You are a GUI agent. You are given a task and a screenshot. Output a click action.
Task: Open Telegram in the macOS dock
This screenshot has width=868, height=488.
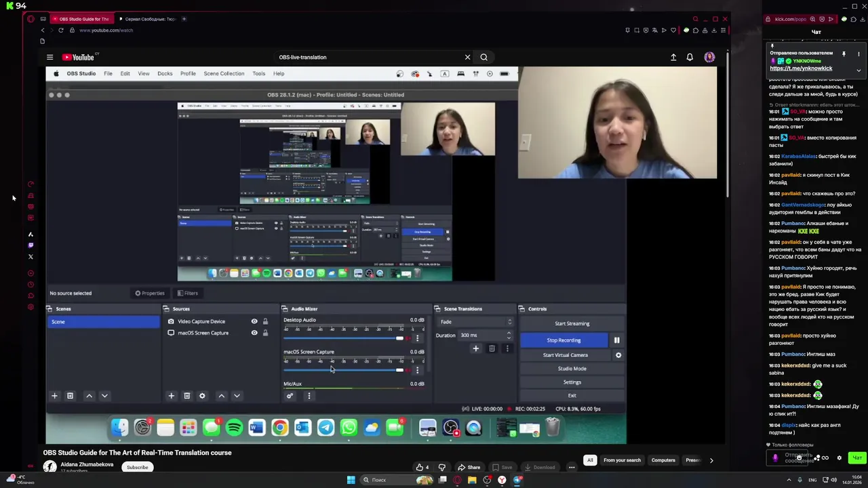tap(325, 428)
